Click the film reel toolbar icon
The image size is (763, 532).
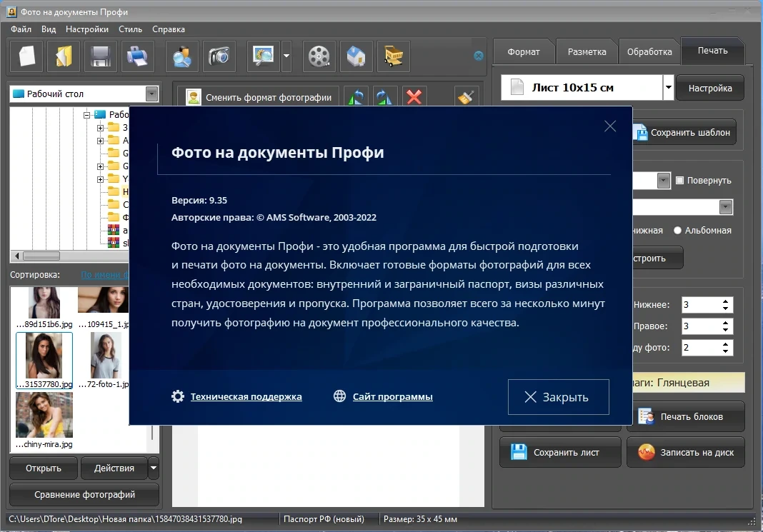tap(319, 56)
